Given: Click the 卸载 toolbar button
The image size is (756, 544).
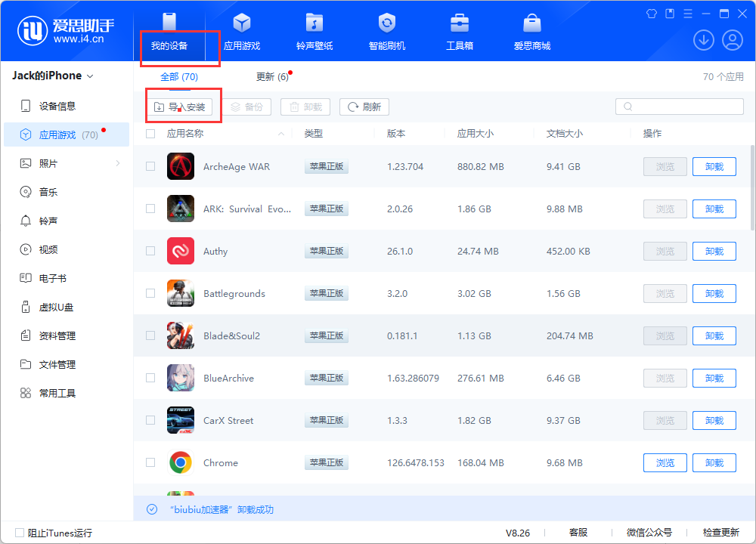Looking at the screenshot, I should (305, 107).
